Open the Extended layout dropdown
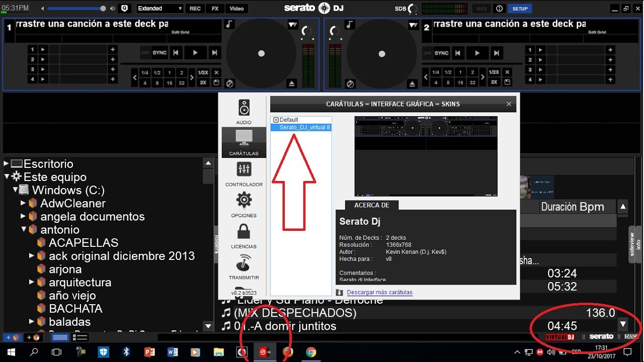The height and width of the screenshot is (362, 644). click(x=160, y=9)
